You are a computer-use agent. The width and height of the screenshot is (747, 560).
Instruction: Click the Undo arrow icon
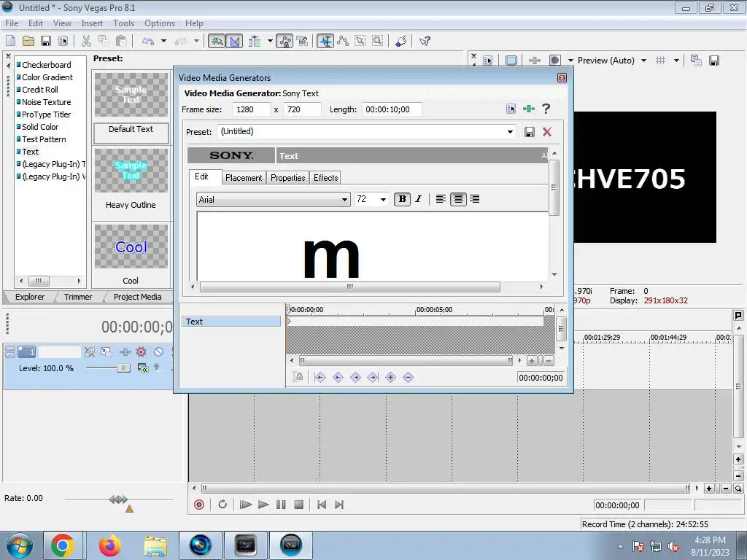click(148, 41)
